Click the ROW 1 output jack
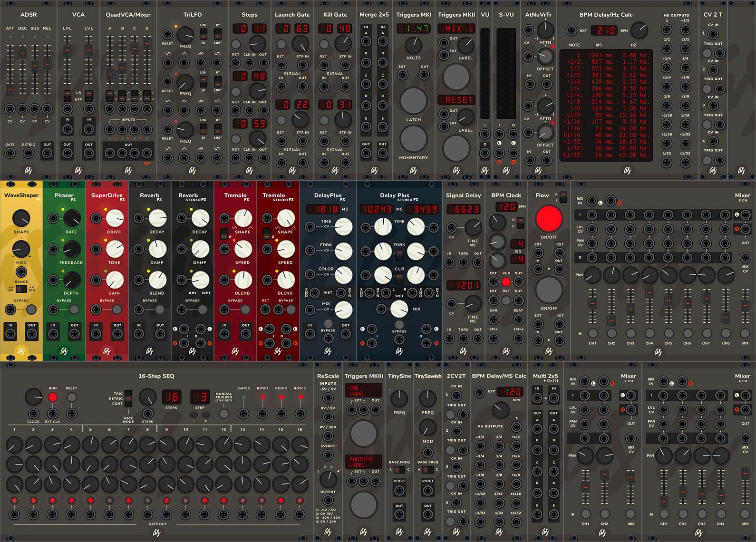756x542 pixels. [262, 413]
